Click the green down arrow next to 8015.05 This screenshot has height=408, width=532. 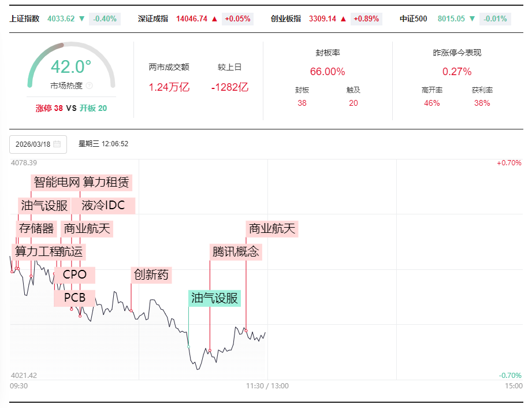[472, 18]
